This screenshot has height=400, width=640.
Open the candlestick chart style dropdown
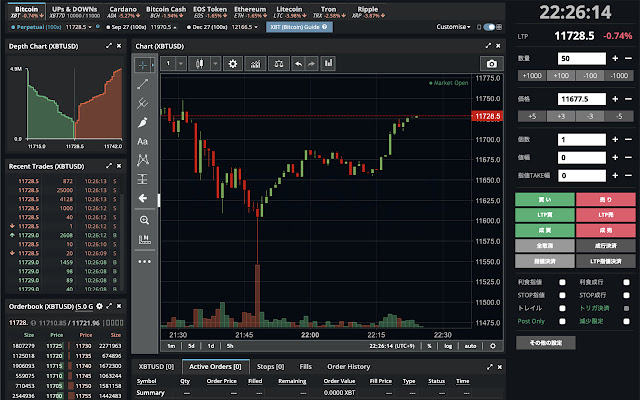click(206, 63)
